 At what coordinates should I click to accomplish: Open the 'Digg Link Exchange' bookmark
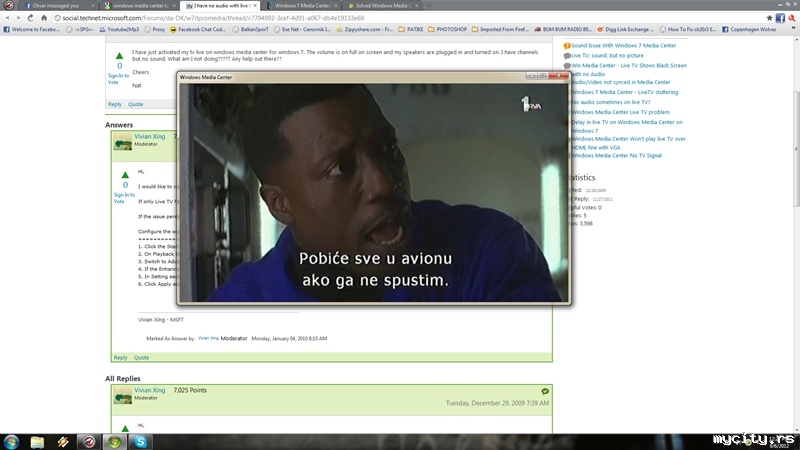click(626, 30)
